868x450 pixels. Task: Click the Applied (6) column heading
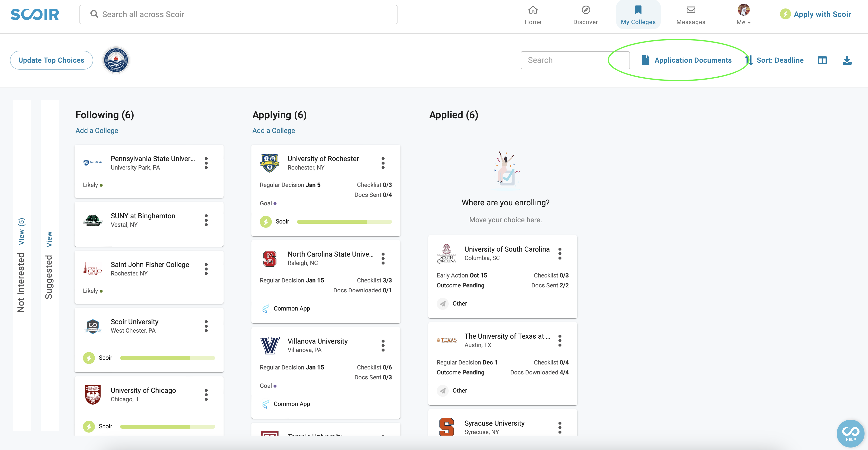(x=454, y=115)
